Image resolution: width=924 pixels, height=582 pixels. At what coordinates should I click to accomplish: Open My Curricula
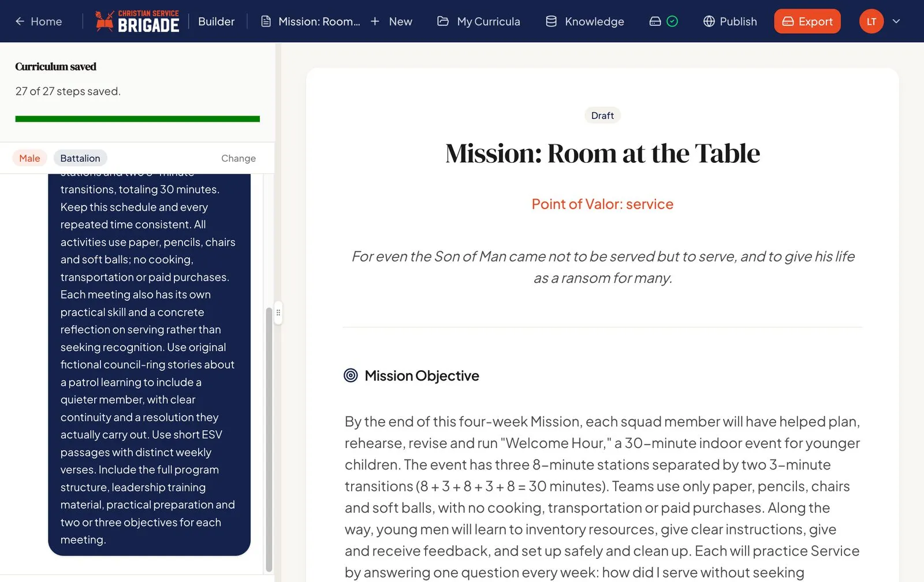click(489, 21)
